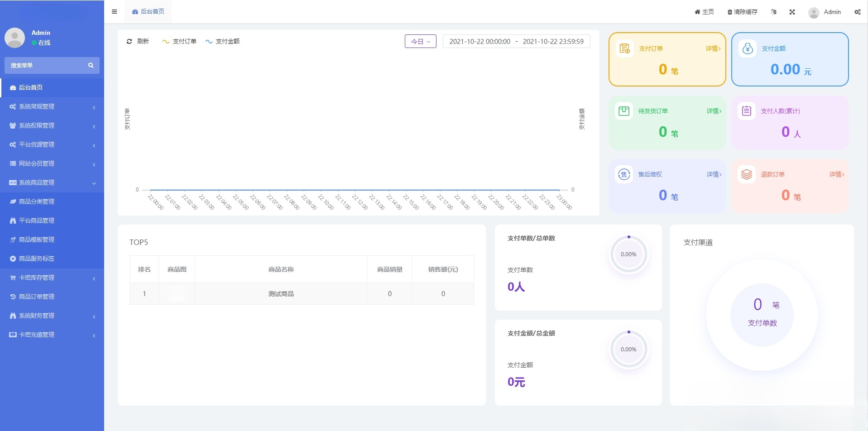Click the fullscreen toggle icon in top bar
868x431 pixels.
click(792, 12)
